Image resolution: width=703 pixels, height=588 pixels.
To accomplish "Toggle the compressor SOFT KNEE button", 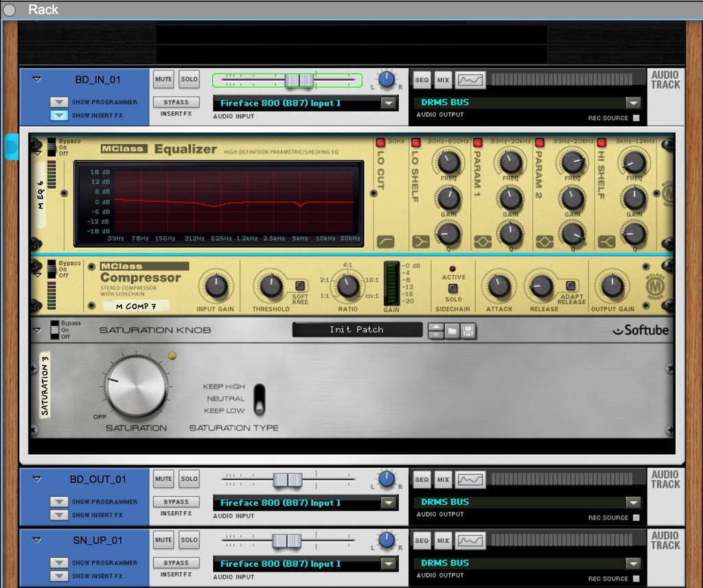I will pyautogui.click(x=300, y=285).
